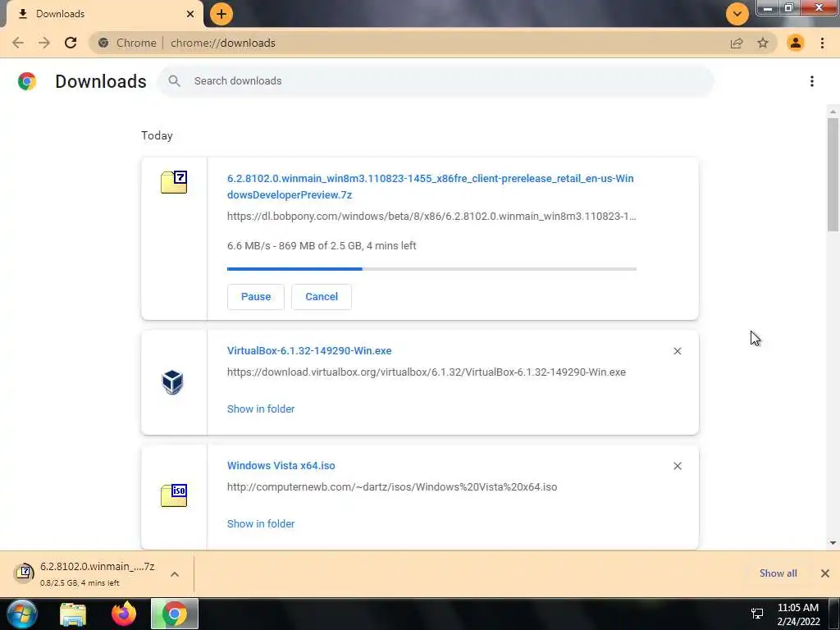Image resolution: width=840 pixels, height=630 pixels.
Task: Open Windows Vista x64.iso link
Action: coord(281,466)
